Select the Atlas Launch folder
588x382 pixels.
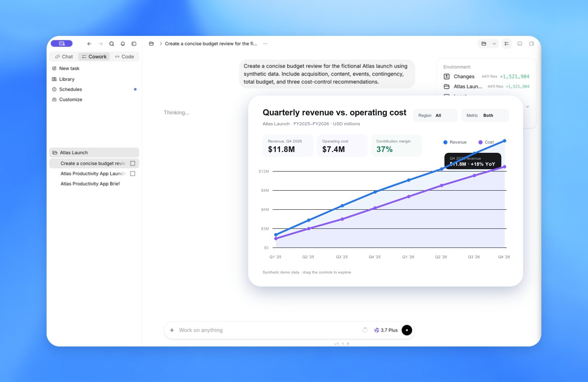(x=94, y=152)
